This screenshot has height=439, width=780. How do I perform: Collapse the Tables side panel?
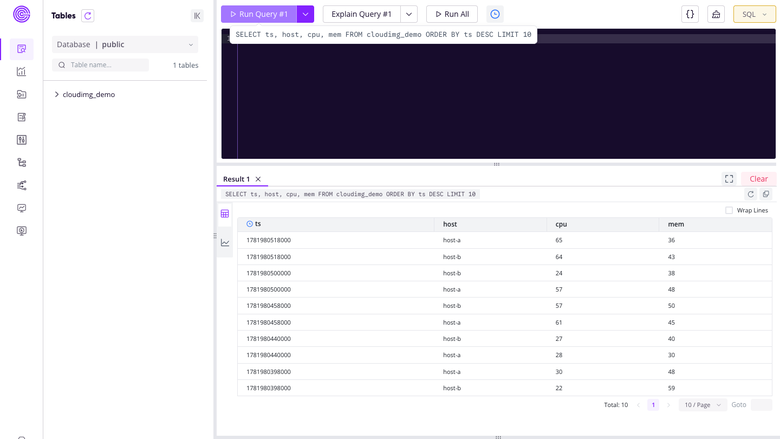tap(197, 15)
